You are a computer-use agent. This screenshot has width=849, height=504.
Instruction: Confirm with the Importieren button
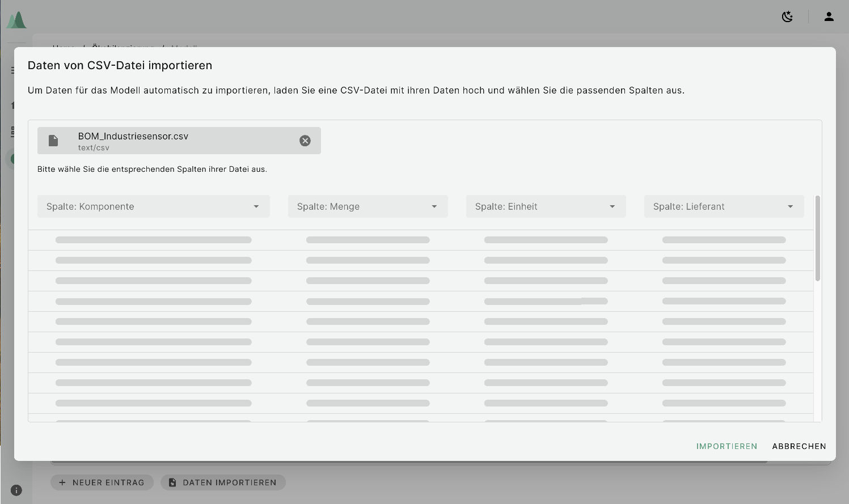pyautogui.click(x=726, y=446)
